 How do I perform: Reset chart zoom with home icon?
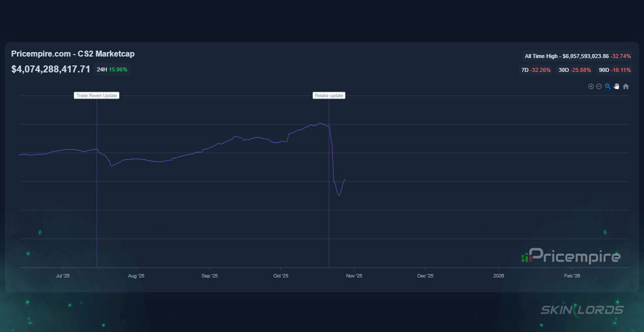[626, 87]
